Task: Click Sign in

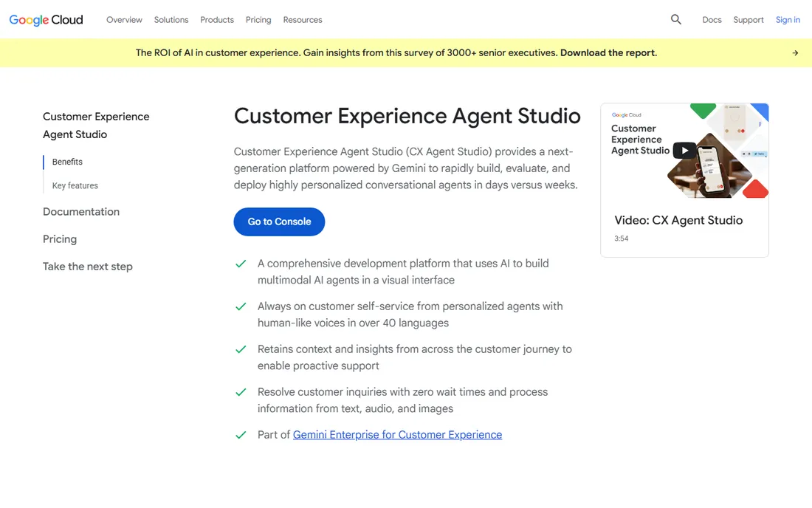Action: [788, 20]
